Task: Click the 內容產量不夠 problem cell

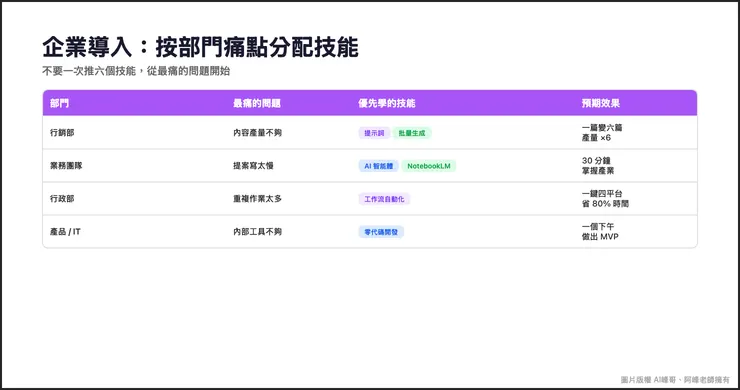Action: click(257, 133)
